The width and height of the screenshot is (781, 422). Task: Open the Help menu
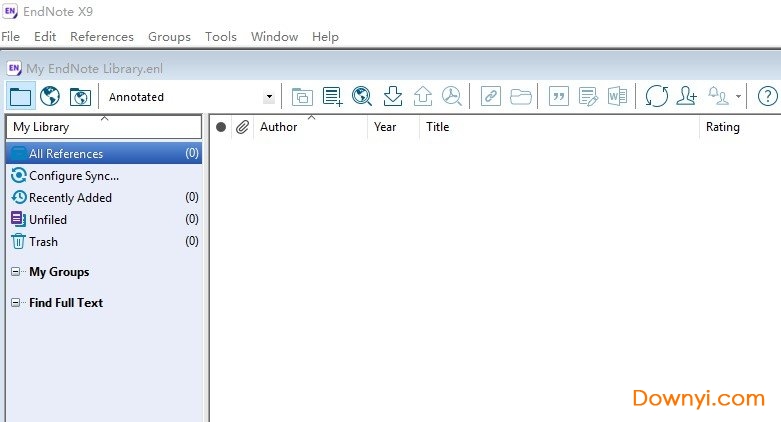325,37
